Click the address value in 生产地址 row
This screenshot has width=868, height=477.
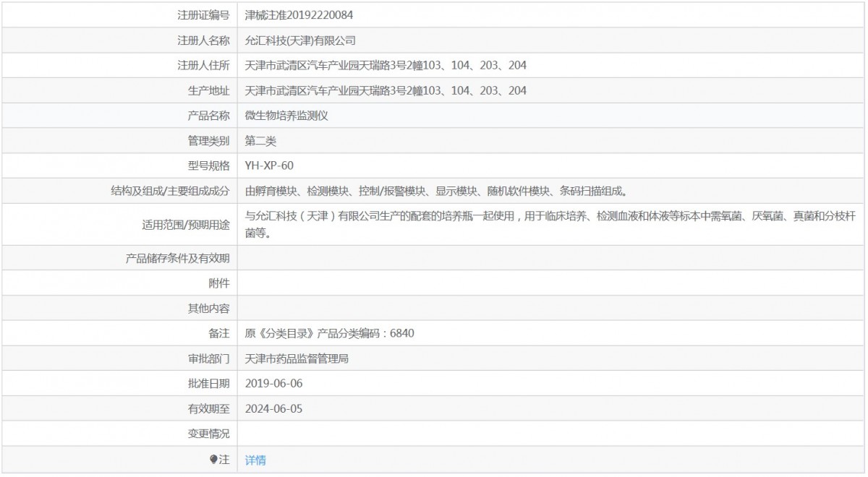pyautogui.click(x=386, y=90)
